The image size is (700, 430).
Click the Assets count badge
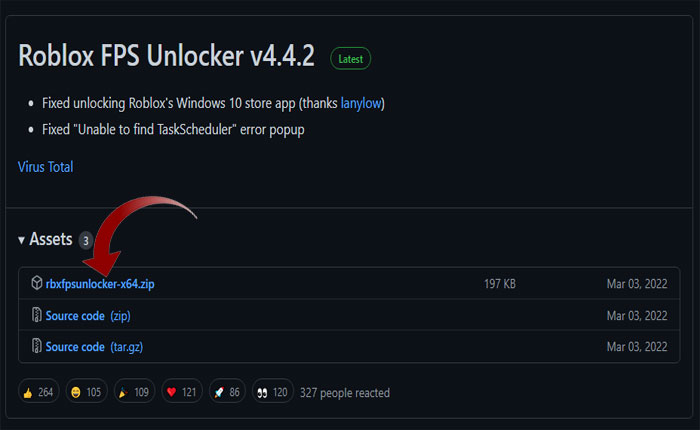click(x=86, y=240)
